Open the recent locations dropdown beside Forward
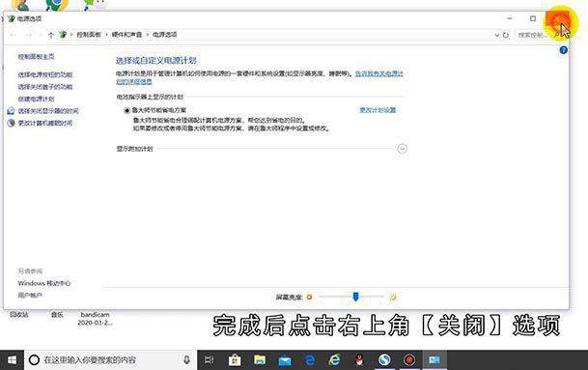 coord(41,35)
